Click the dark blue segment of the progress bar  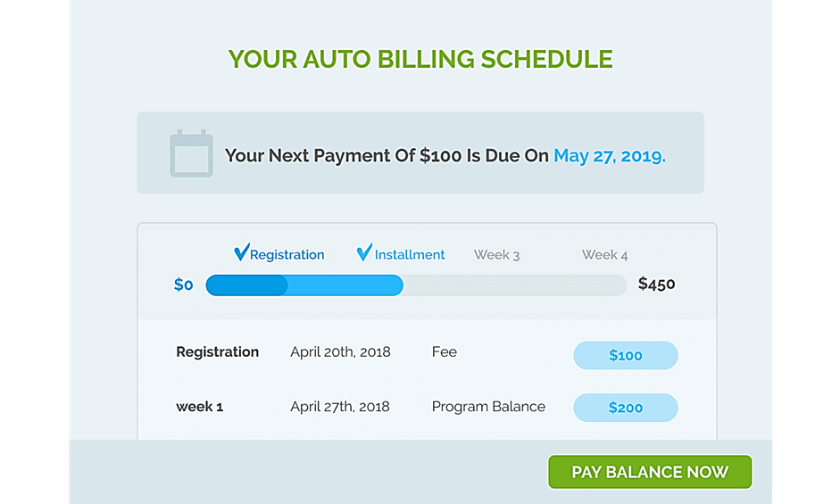click(246, 285)
